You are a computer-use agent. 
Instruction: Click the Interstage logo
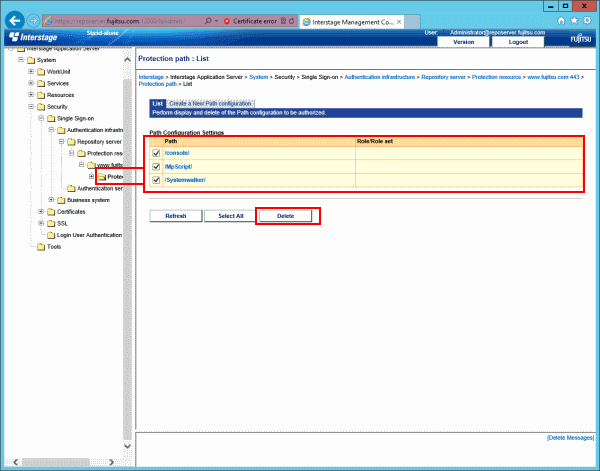[x=33, y=37]
